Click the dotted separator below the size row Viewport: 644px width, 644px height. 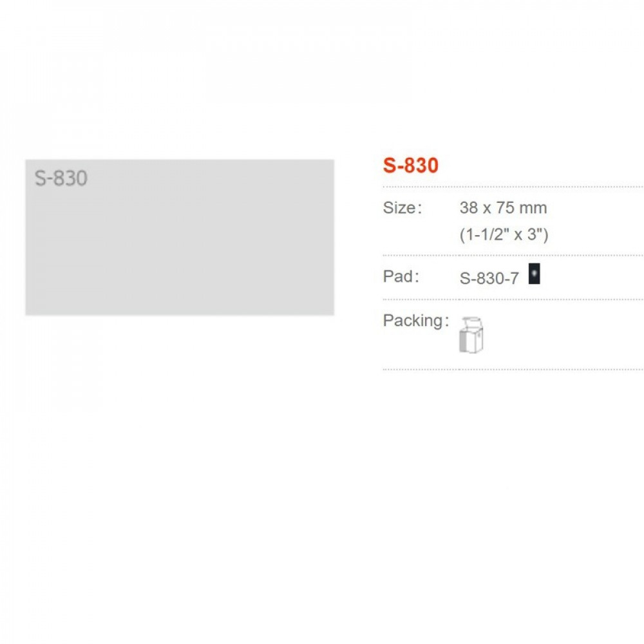[513, 255]
